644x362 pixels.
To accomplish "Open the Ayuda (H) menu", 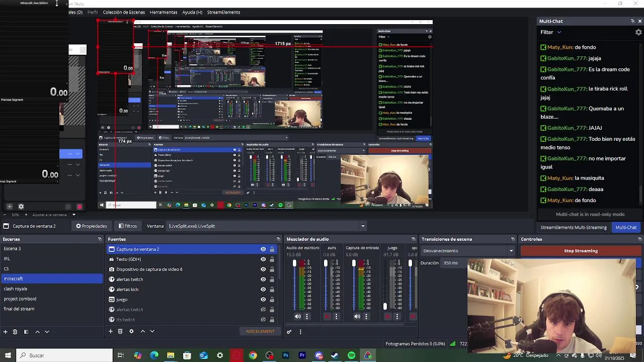I will coord(192,12).
